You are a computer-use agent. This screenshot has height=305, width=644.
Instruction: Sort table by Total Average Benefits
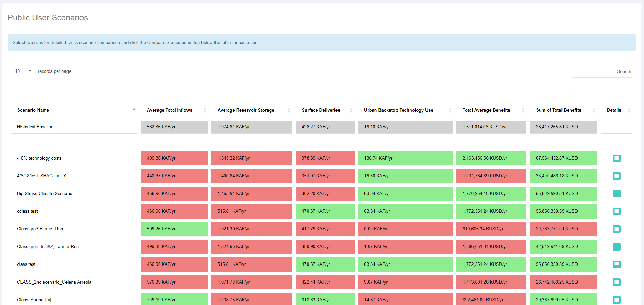(491, 110)
